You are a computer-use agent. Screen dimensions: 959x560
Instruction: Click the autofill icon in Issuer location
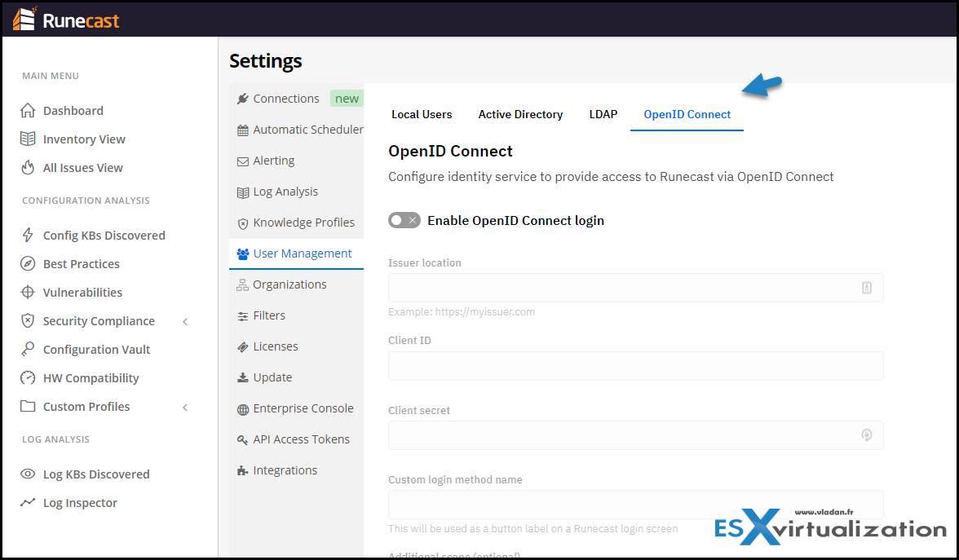[x=867, y=287]
